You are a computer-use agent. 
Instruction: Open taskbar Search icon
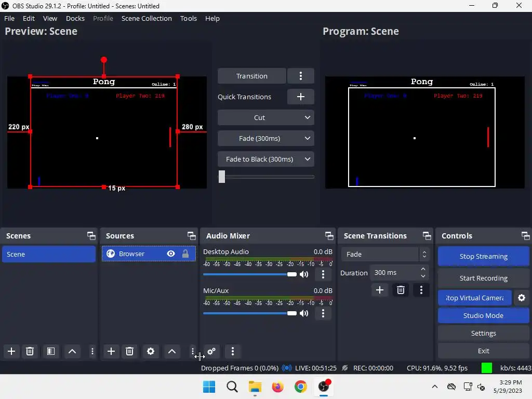pos(232,387)
